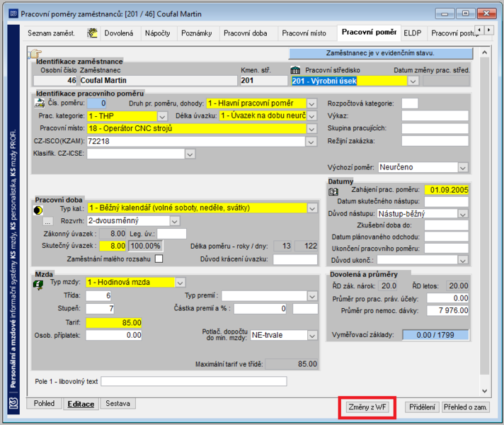Viewport: 504px width, 425px height.
Task: Open the ELDP tab
Action: [x=413, y=33]
